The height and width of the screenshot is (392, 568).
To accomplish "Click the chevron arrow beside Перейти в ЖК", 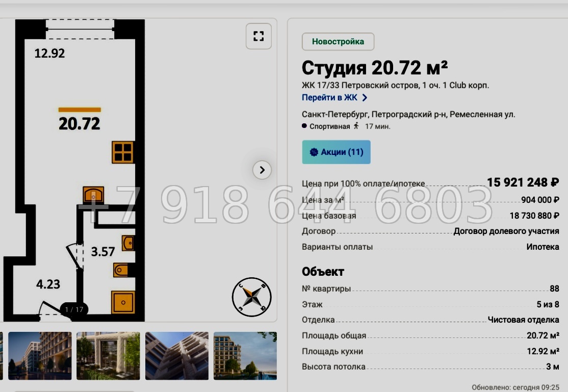I will coord(365,98).
